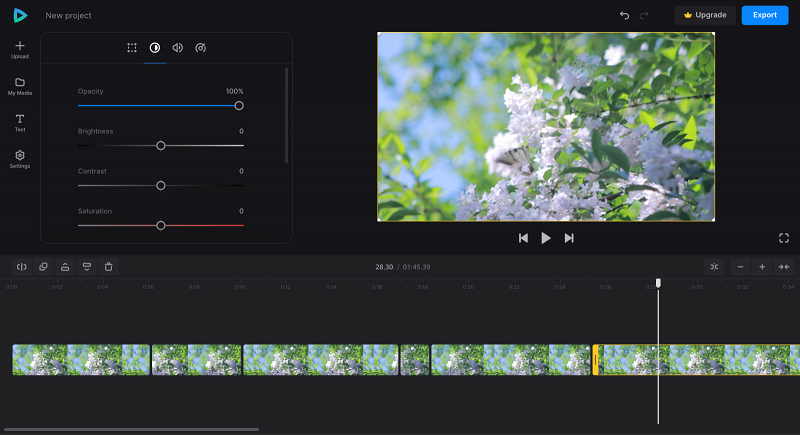Viewport: 800px width, 435px height.
Task: Click the Upgrade button
Action: click(x=705, y=15)
